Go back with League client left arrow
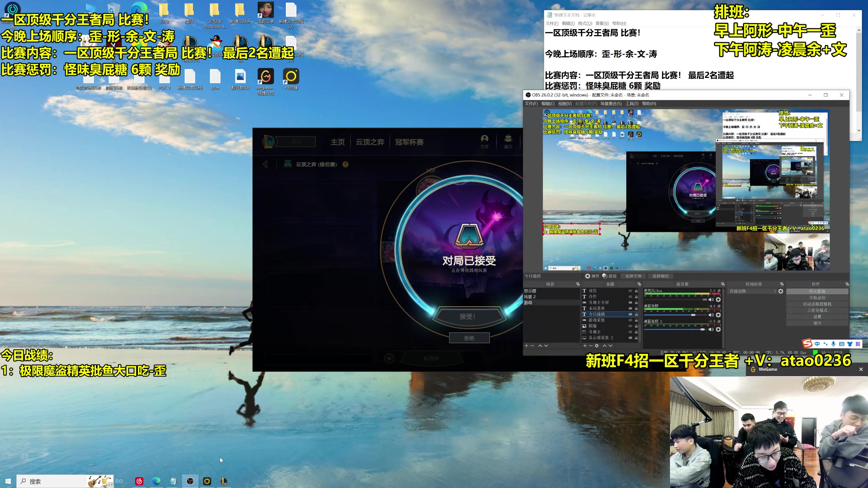Screen dimensions: 868x488 pos(265,164)
